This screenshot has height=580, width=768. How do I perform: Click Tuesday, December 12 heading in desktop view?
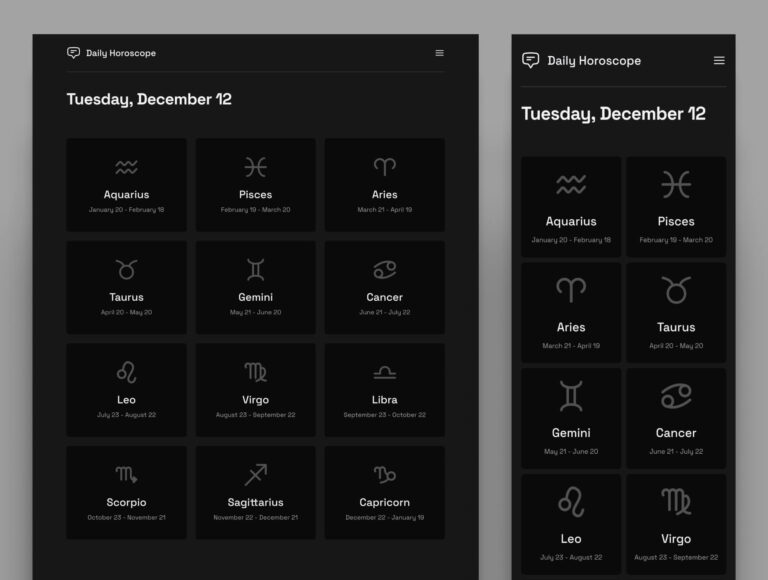pos(149,99)
